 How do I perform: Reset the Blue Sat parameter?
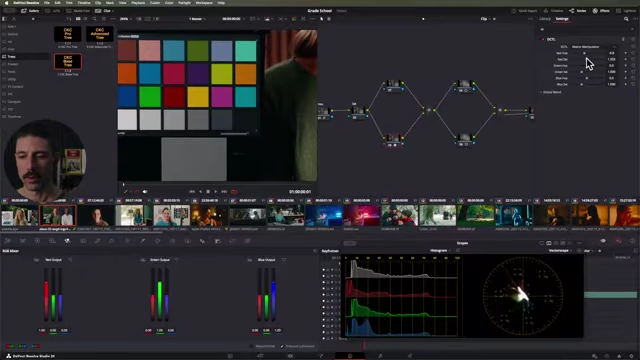point(633,84)
